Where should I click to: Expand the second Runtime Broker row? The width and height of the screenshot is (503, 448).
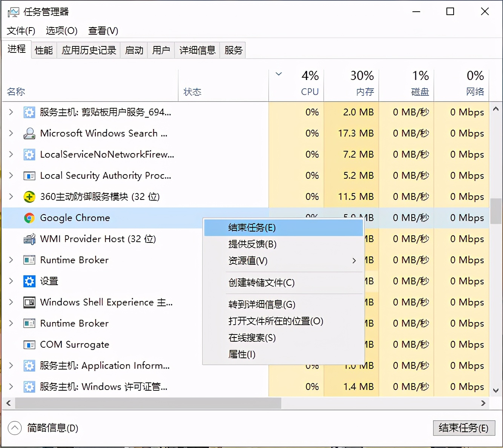(11, 323)
